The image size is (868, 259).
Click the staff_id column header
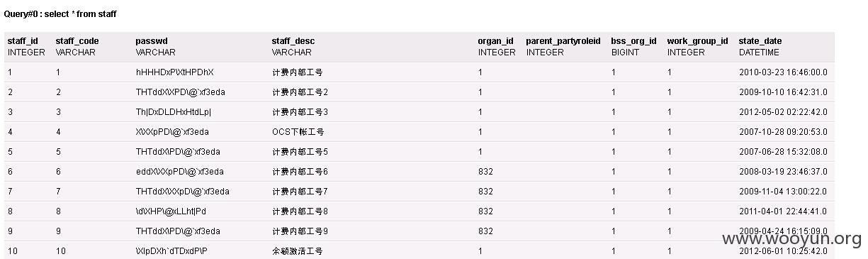click(x=23, y=41)
